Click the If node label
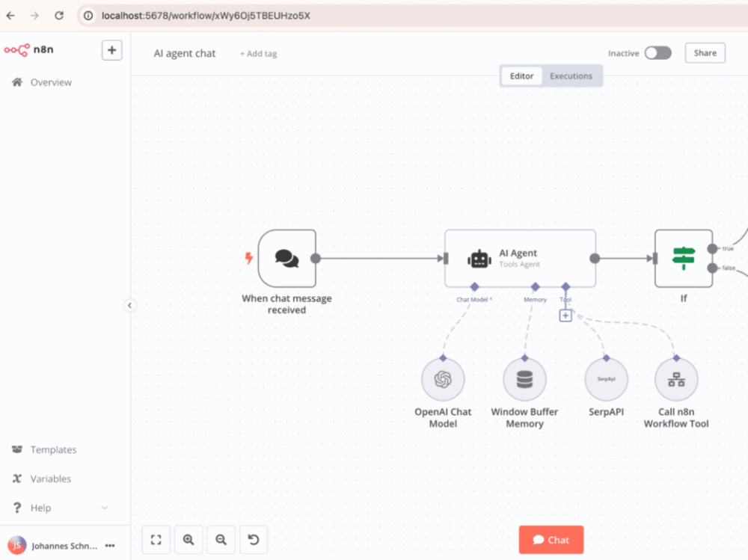The height and width of the screenshot is (560, 748). tap(684, 298)
